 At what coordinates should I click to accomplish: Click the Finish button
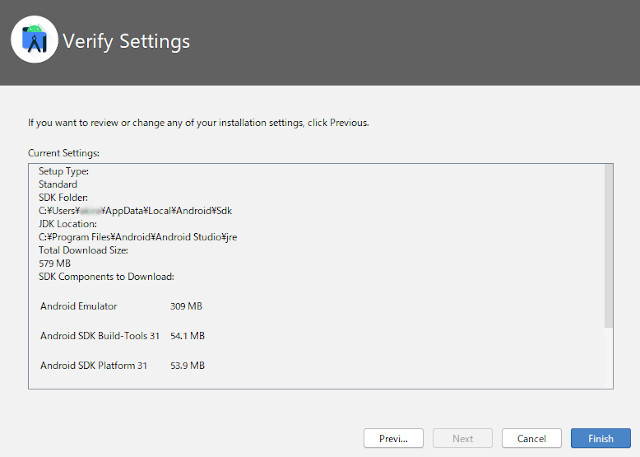coord(600,438)
